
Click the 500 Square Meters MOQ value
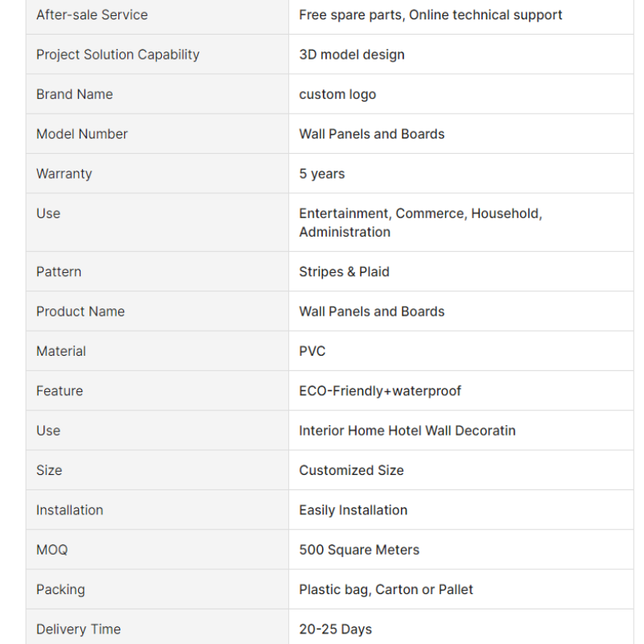click(x=359, y=550)
